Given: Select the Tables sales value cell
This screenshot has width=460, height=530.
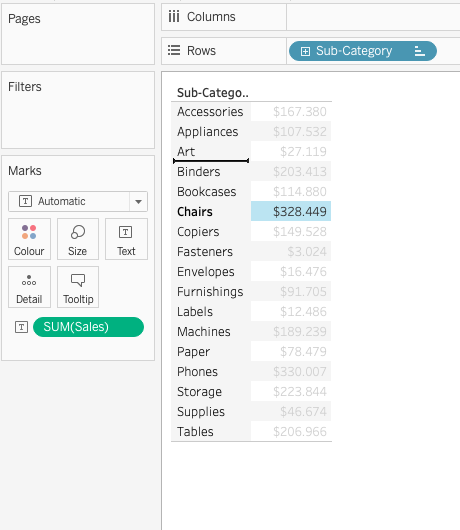Looking at the screenshot, I should 291,431.
